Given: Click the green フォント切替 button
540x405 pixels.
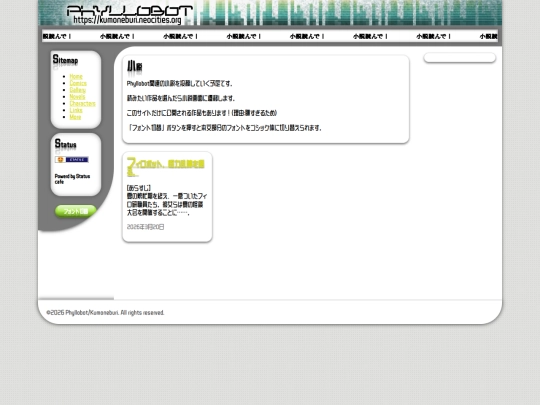Looking at the screenshot, I should click(75, 211).
